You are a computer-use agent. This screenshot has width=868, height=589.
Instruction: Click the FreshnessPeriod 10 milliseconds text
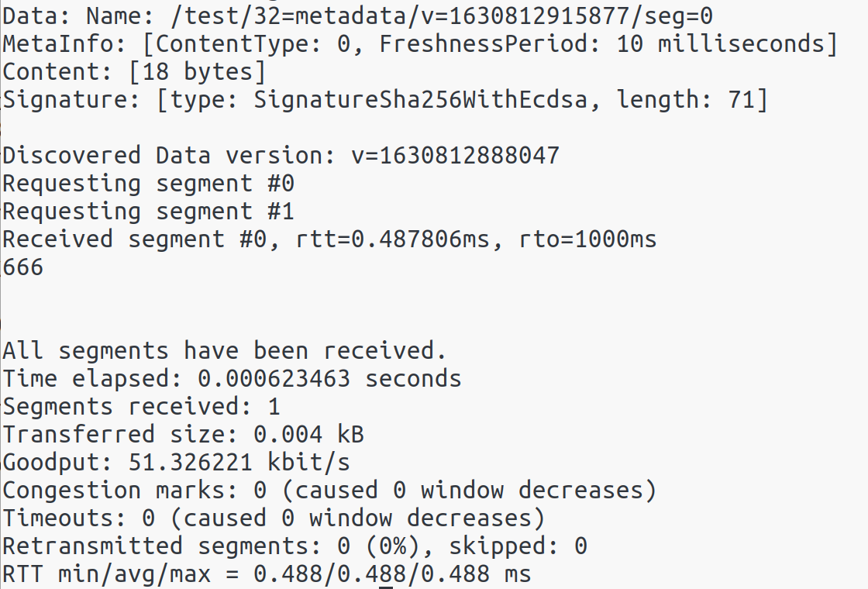click(608, 44)
